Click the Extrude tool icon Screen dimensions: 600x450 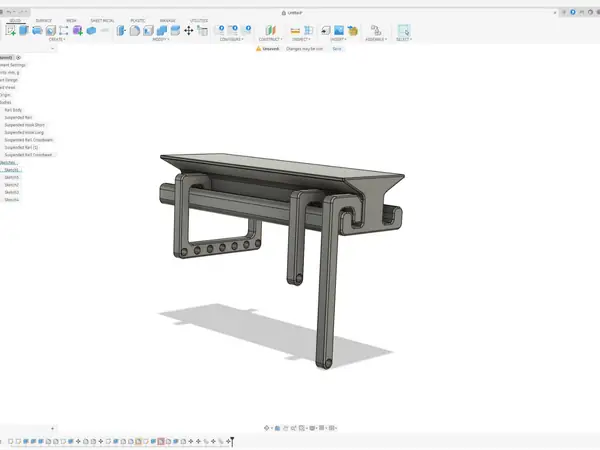(x=24, y=30)
